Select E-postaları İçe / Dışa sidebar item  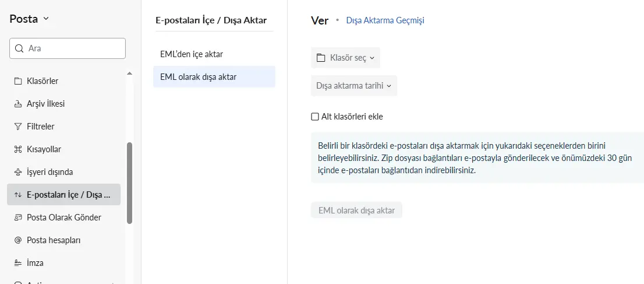pyautogui.click(x=63, y=194)
